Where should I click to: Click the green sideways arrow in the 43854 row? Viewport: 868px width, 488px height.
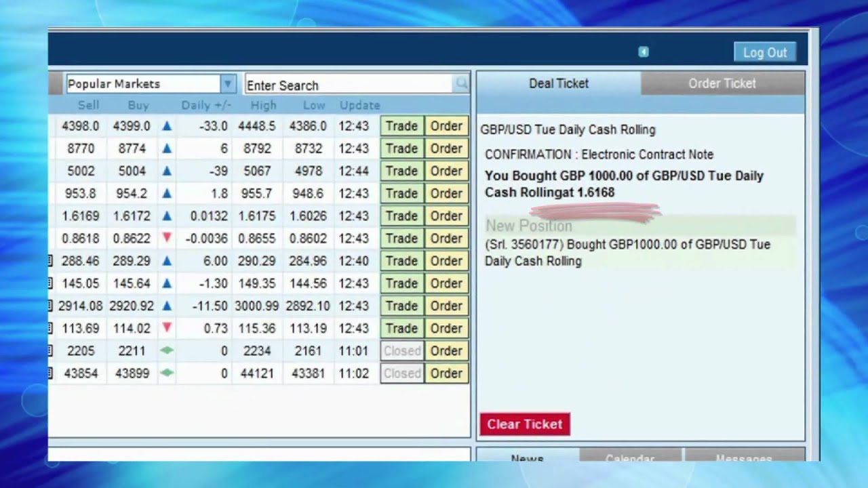point(167,373)
